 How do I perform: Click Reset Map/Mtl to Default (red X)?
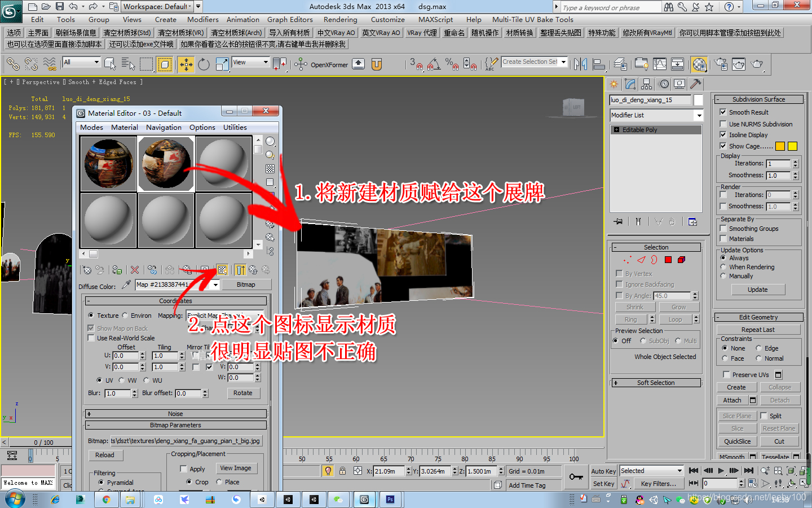(x=134, y=270)
